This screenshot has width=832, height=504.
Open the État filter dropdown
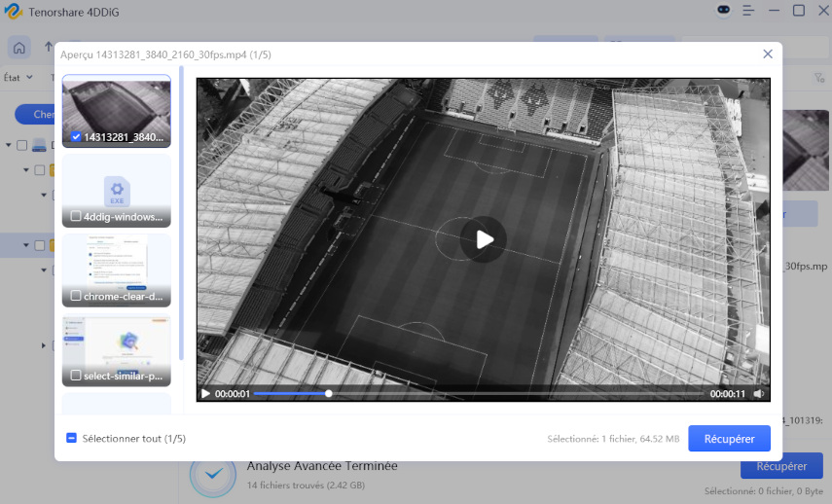(18, 77)
